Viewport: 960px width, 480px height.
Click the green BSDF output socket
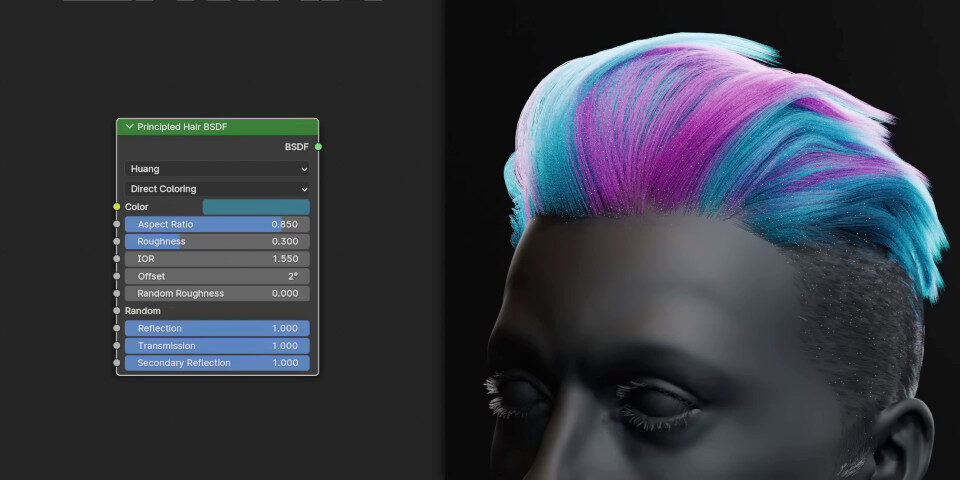coord(318,147)
